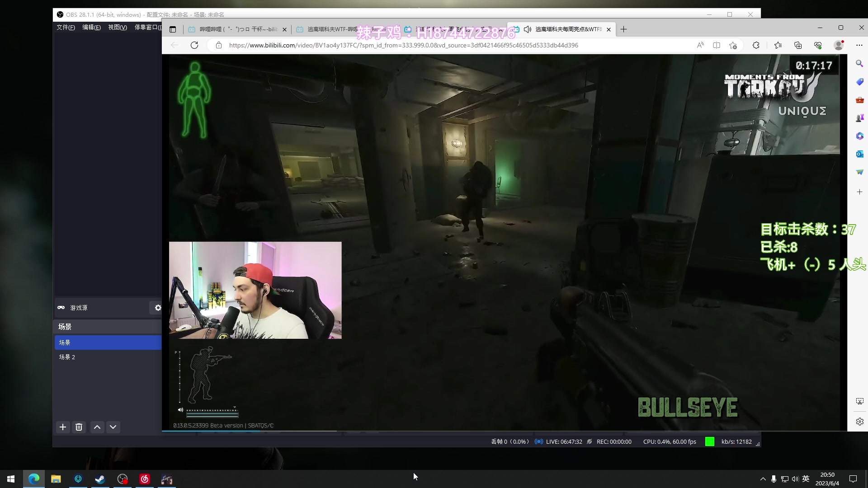
Task: Open File Explorer from taskbar
Action: tap(56, 479)
